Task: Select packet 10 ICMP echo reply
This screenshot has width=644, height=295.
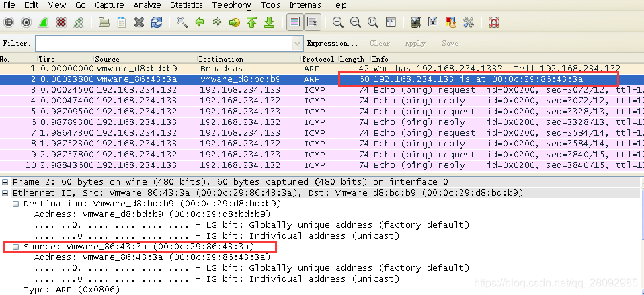Action: (322, 165)
